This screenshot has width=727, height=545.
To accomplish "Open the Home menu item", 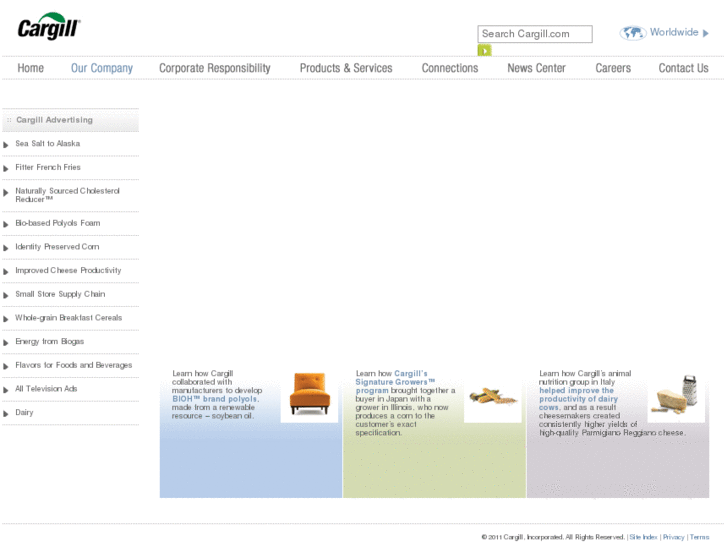I will click(31, 68).
